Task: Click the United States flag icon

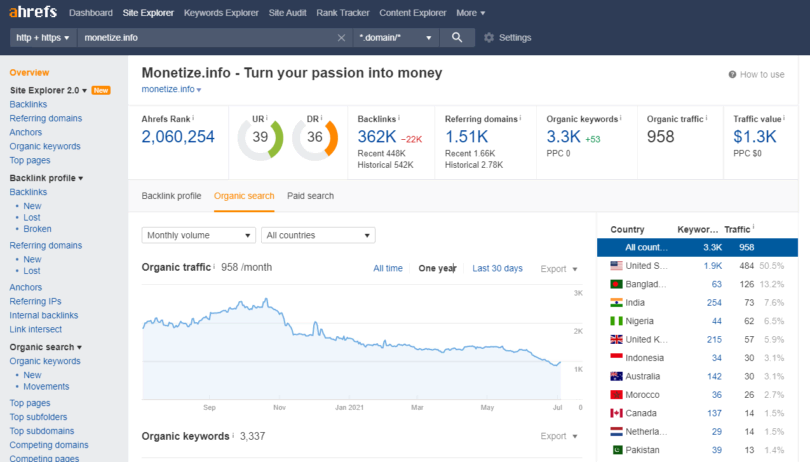Action: [616, 266]
